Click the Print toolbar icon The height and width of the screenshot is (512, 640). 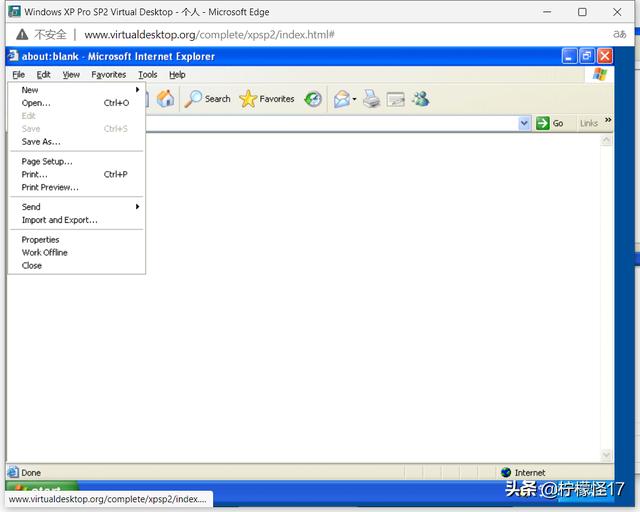click(371, 99)
